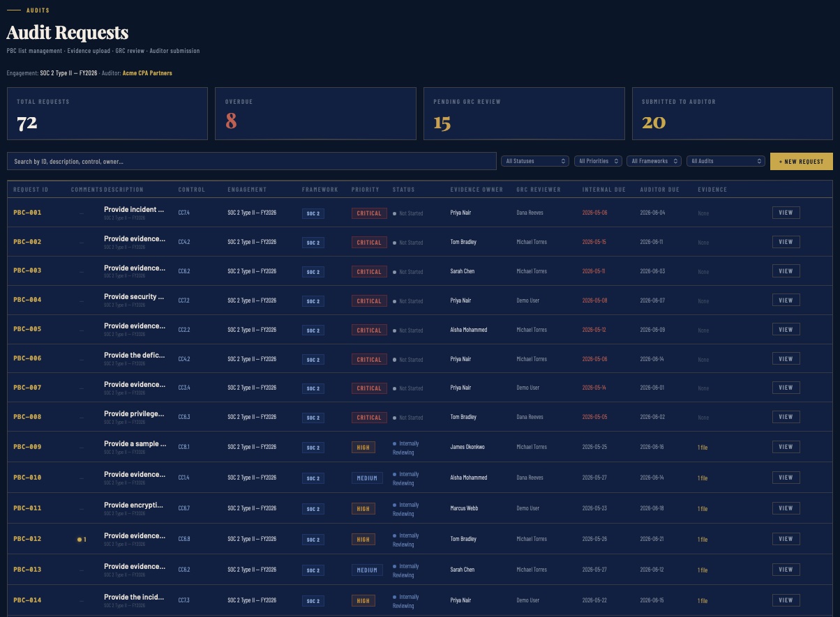
Task: Click the Medium priority badge on PBC-010
Action: pyautogui.click(x=367, y=478)
